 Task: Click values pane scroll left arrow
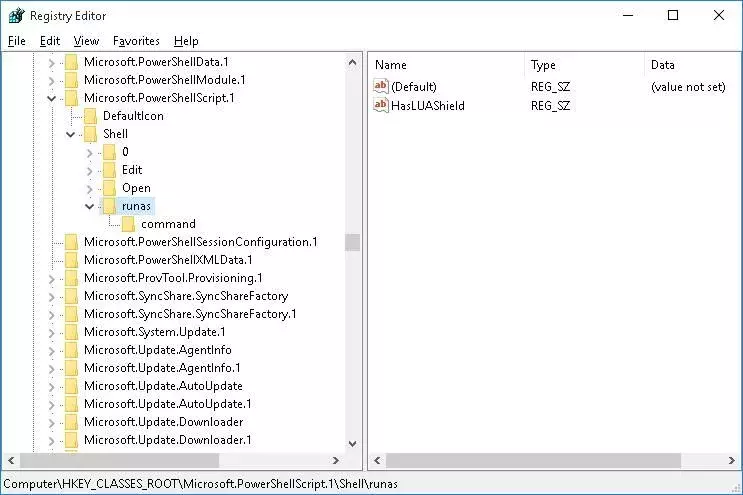click(377, 460)
